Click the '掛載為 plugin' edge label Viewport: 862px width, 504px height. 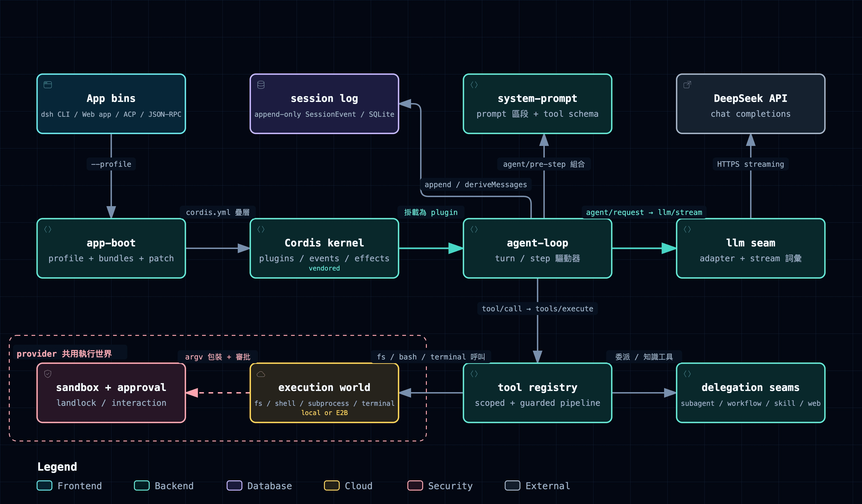click(431, 212)
